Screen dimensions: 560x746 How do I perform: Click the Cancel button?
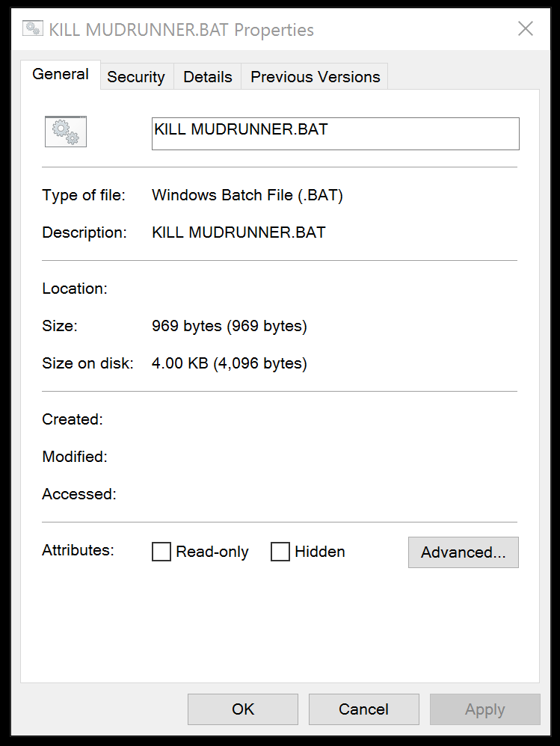click(x=364, y=709)
